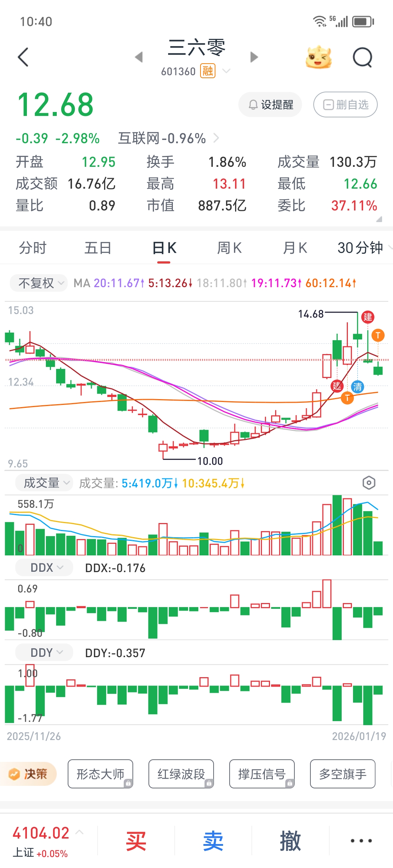Tap the DDY:-0.357 readout
The image size is (393, 868).
[115, 653]
